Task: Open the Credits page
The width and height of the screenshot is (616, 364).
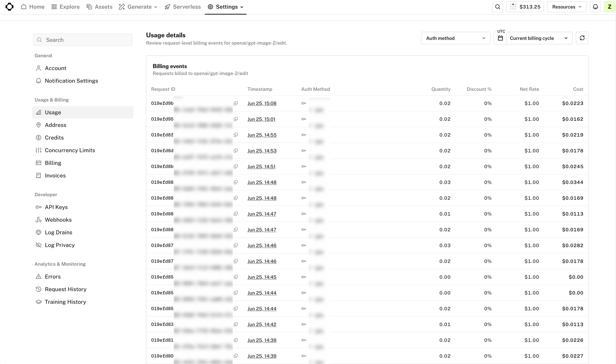Action: click(x=83, y=138)
